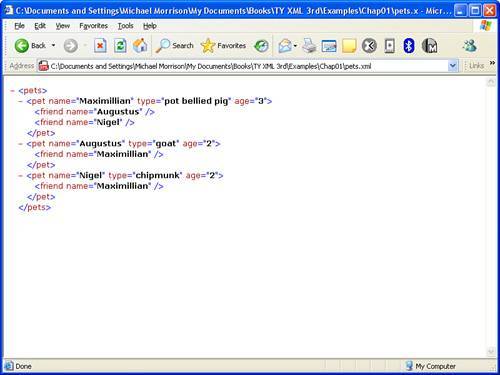Viewport: 500px width, 375px height.
Task: Click the Refresh page icon
Action: [120, 46]
